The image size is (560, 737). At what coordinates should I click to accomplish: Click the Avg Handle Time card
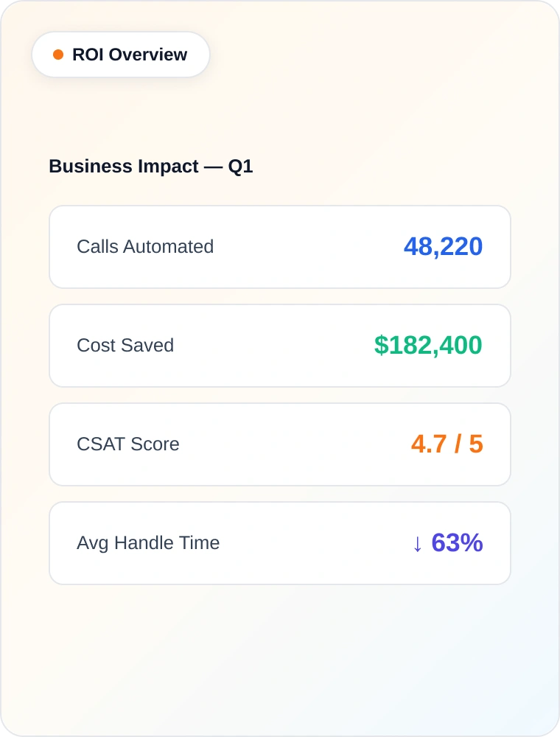pos(279,542)
